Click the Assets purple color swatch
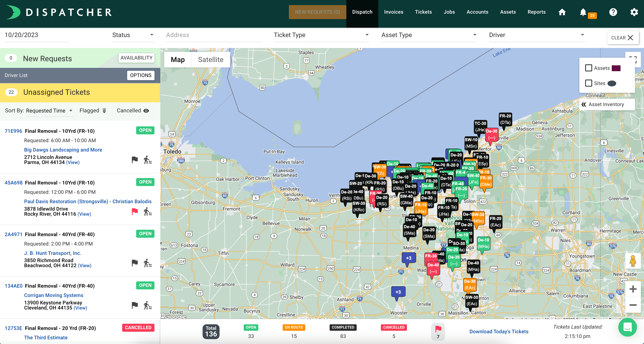Image resolution: width=644 pixels, height=344 pixels. 616,68
